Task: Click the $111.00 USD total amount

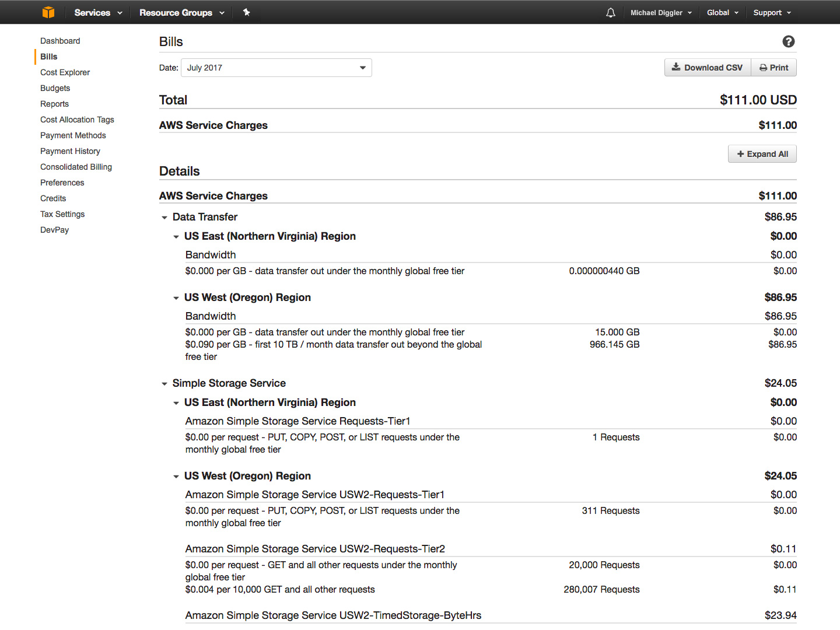Action: pyautogui.click(x=758, y=100)
